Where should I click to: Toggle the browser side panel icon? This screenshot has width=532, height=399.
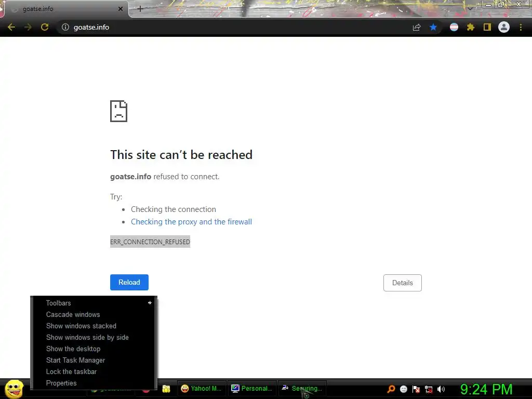coord(487,27)
